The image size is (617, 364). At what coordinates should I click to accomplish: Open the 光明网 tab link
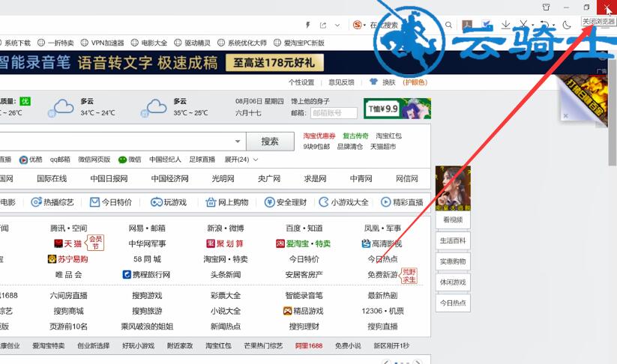223,178
